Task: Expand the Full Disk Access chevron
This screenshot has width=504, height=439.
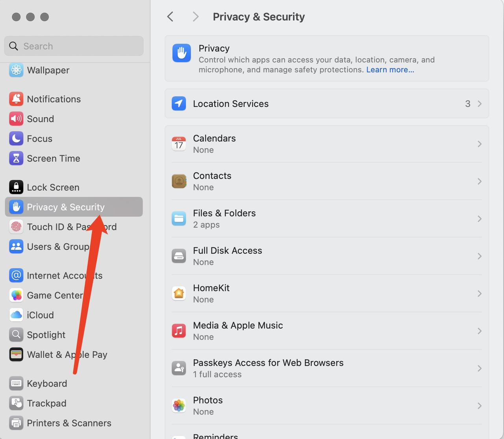Action: [x=480, y=256]
